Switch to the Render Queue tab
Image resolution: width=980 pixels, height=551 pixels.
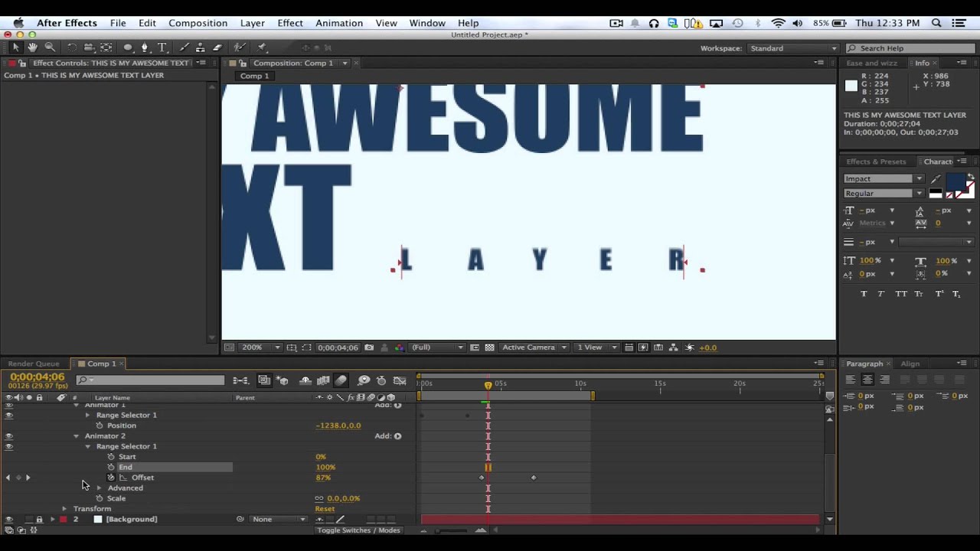34,364
